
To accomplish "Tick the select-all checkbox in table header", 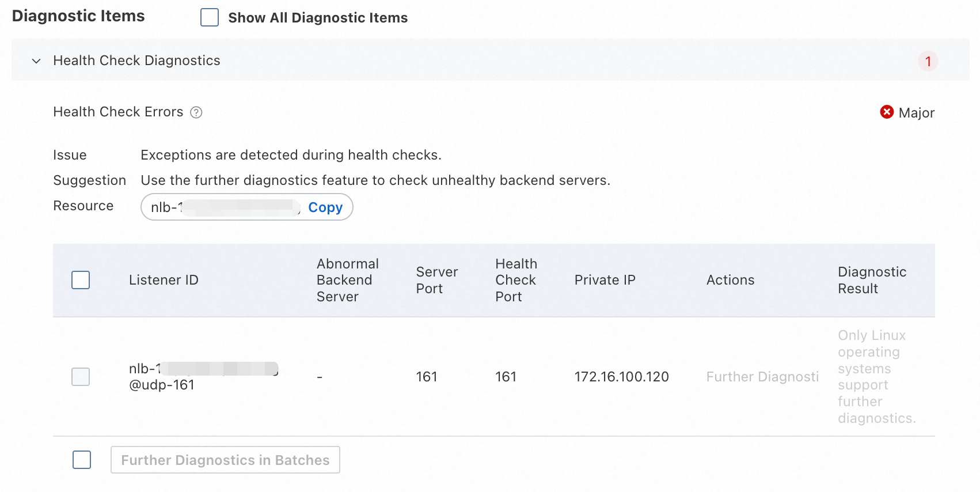I will pos(81,280).
